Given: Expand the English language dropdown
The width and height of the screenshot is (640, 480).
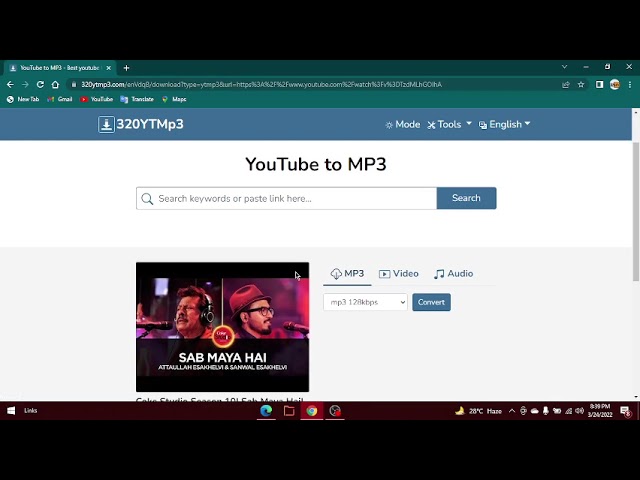Looking at the screenshot, I should point(504,124).
